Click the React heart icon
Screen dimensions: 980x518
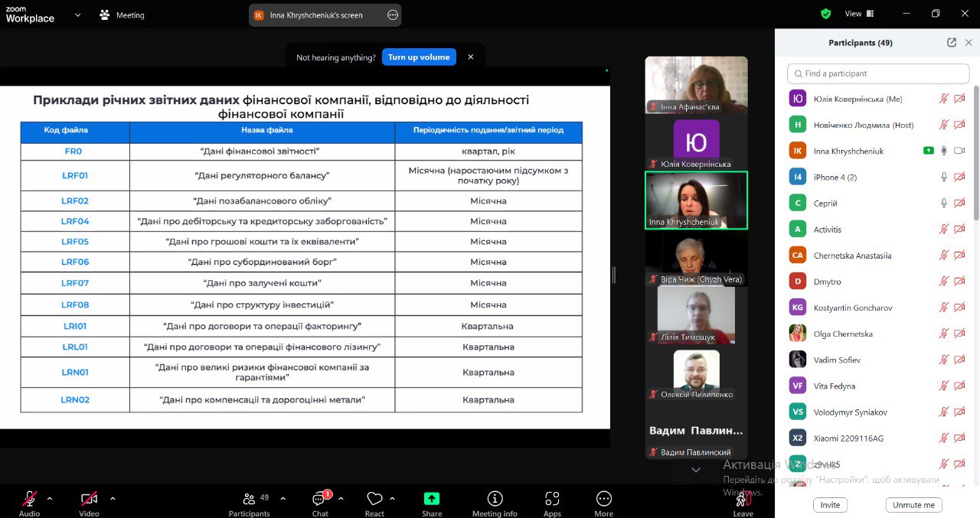pos(374,500)
